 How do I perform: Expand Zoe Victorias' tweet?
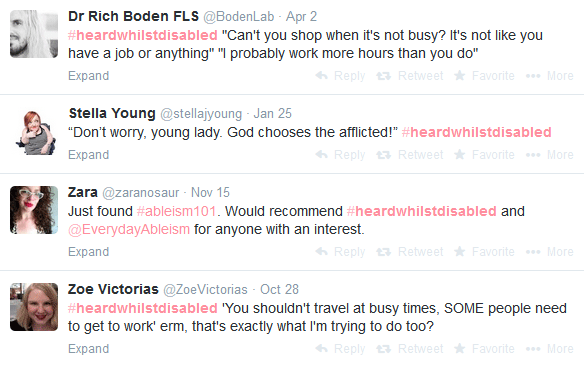click(x=89, y=349)
